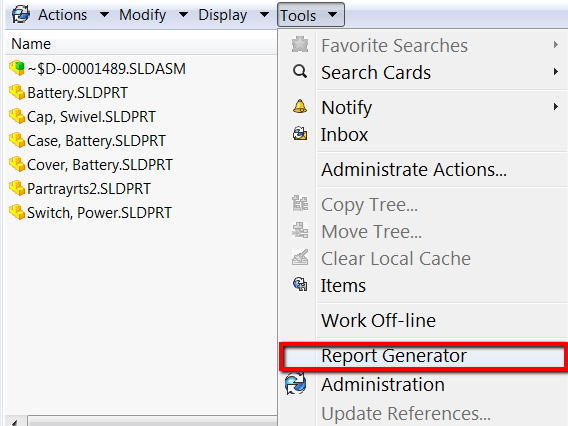This screenshot has width=568, height=426.
Task: Open the Actions menu
Action: point(62,15)
